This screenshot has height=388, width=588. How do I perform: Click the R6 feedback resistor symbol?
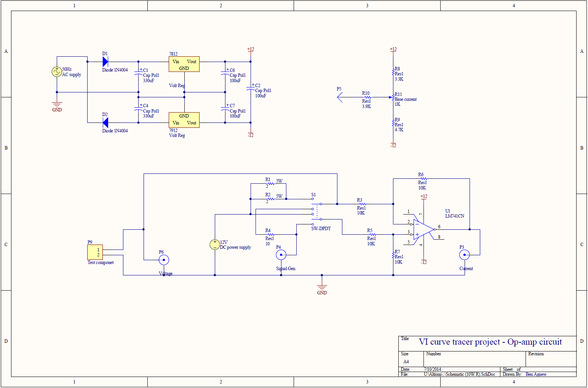tap(423, 178)
